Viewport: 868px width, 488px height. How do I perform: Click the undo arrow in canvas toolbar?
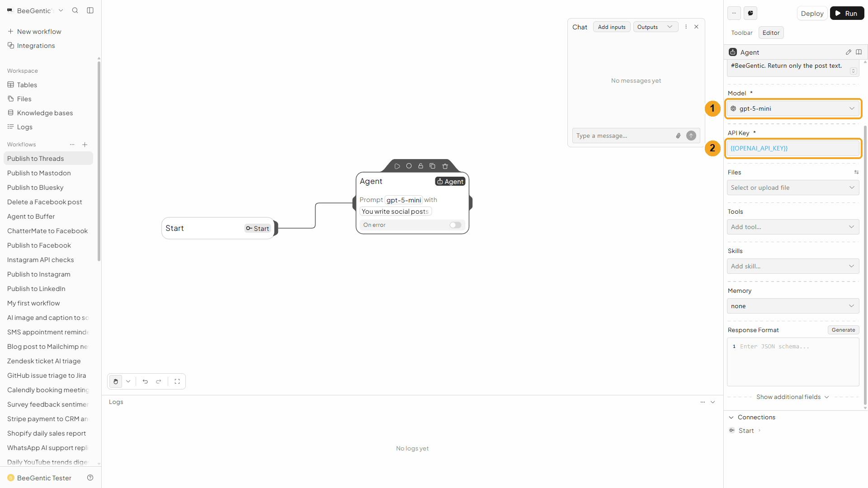pyautogui.click(x=145, y=381)
